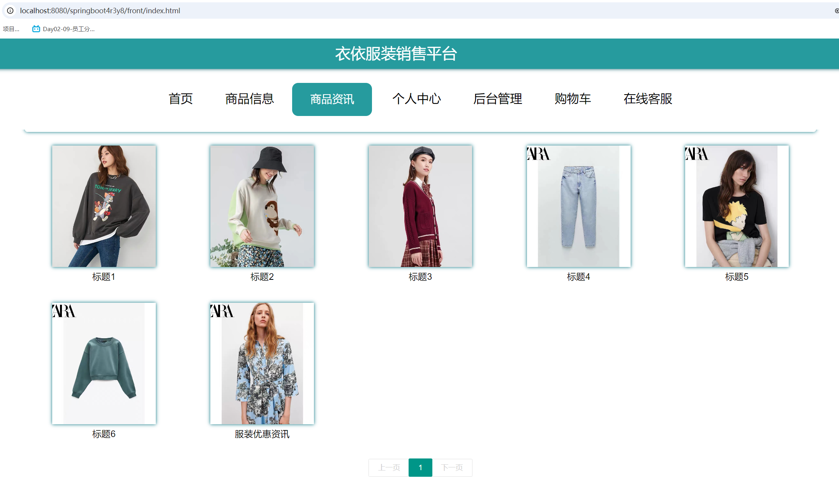Open the 购物车 page
Image resolution: width=839 pixels, height=504 pixels.
[573, 99]
